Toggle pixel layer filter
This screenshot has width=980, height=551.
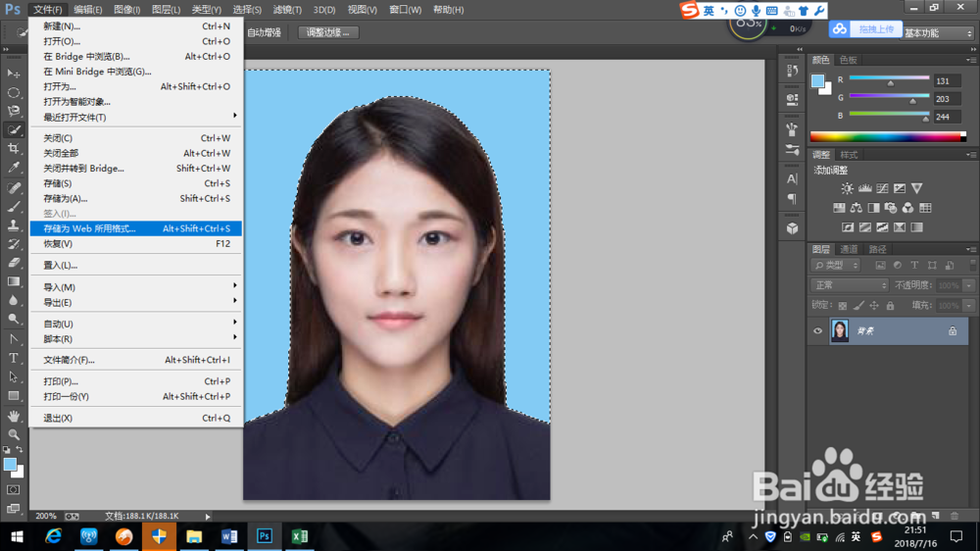click(880, 266)
